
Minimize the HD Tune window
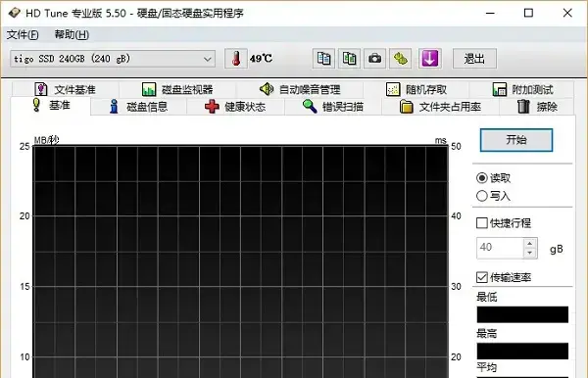[x=490, y=13]
